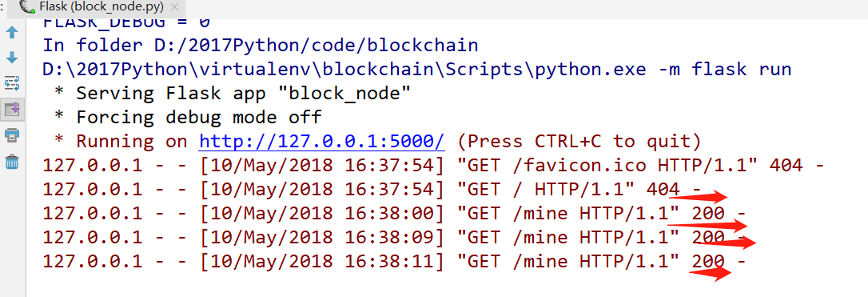Viewport: 868px width, 297px height.
Task: Click the Flask icon on the tab
Action: [x=26, y=7]
